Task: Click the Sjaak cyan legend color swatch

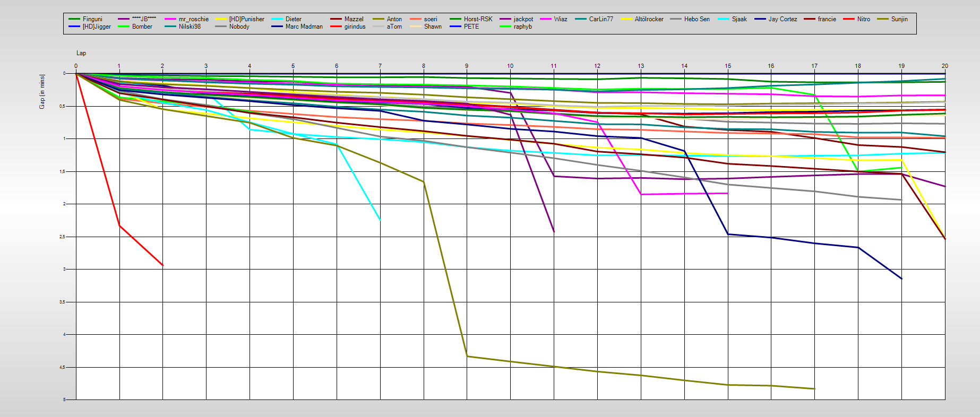Action: (724, 19)
